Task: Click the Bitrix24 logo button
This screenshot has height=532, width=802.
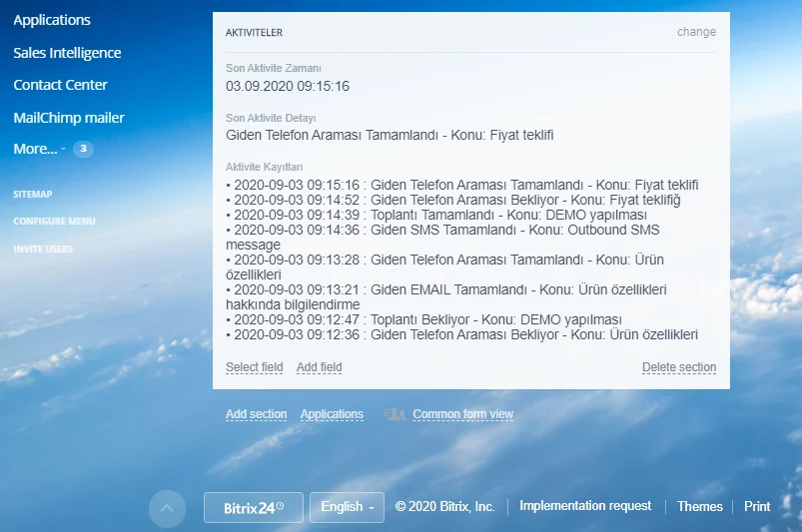Action: tap(253, 507)
